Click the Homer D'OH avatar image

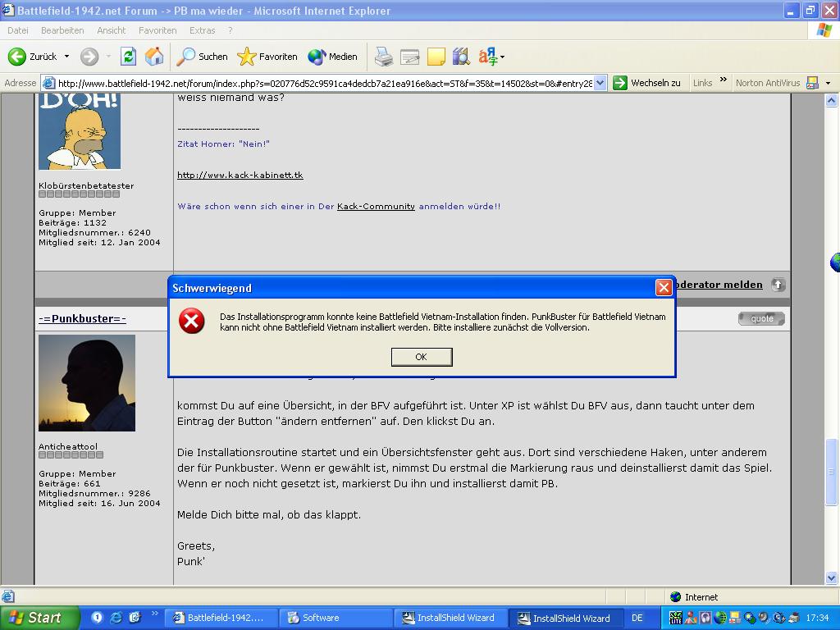pyautogui.click(x=80, y=131)
